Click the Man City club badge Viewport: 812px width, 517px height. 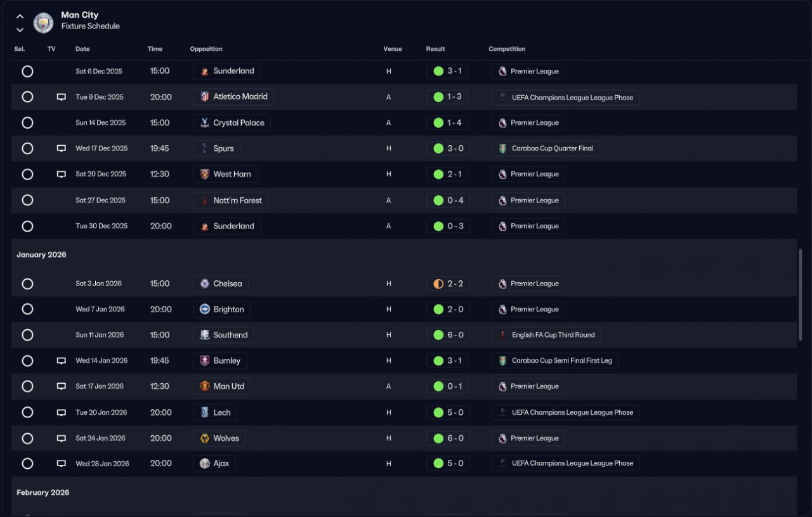[44, 22]
